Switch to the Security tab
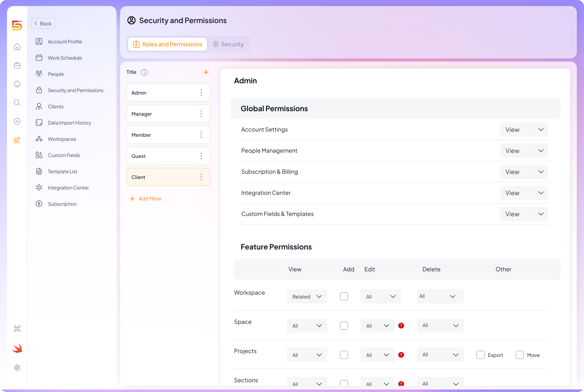Image resolution: width=584 pixels, height=392 pixels. coord(228,44)
